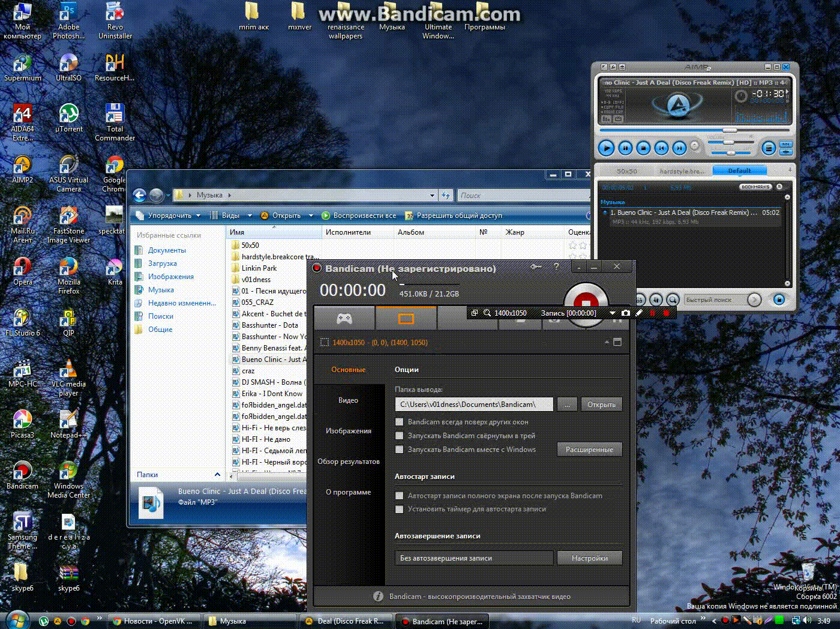Enable 'Установить таймер для автостарта записи' checkbox
The width and height of the screenshot is (840, 629).
399,509
